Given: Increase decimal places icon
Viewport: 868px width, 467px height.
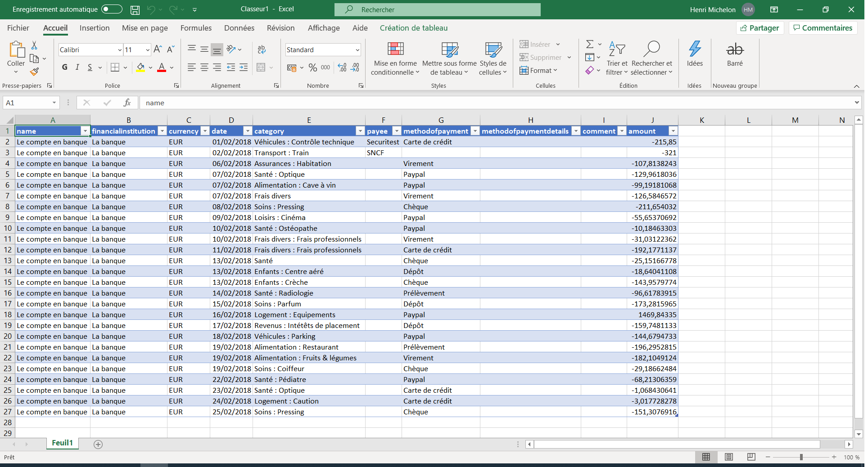Looking at the screenshot, I should pyautogui.click(x=342, y=67).
